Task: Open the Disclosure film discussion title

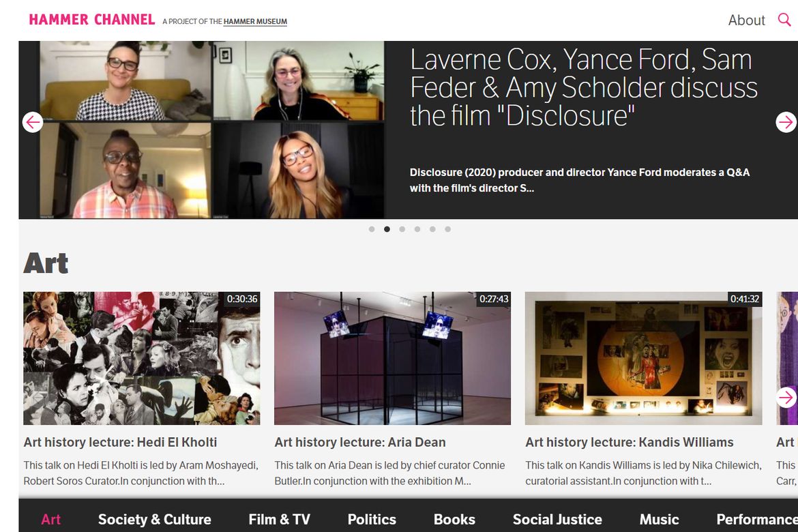Action: point(583,87)
